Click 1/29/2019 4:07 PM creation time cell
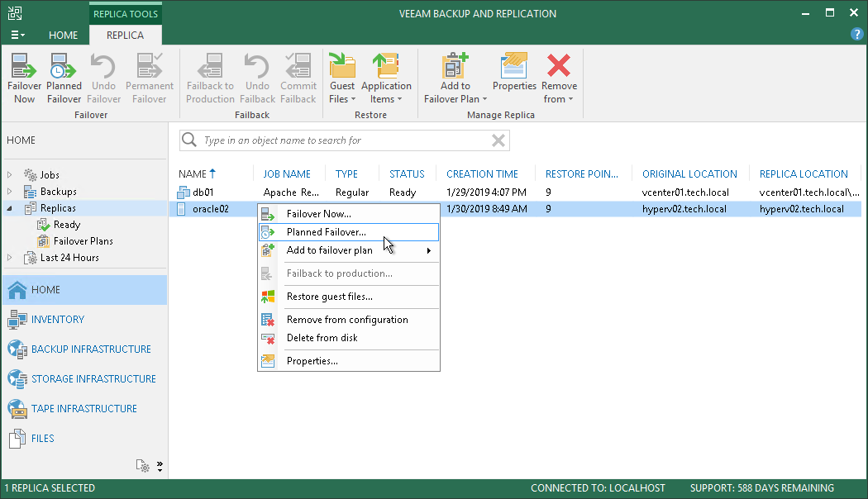 486,192
